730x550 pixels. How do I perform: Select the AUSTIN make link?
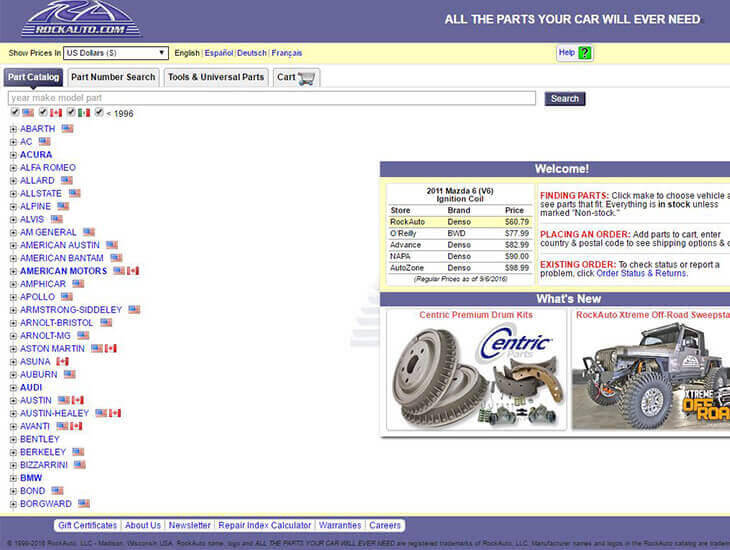click(36, 401)
